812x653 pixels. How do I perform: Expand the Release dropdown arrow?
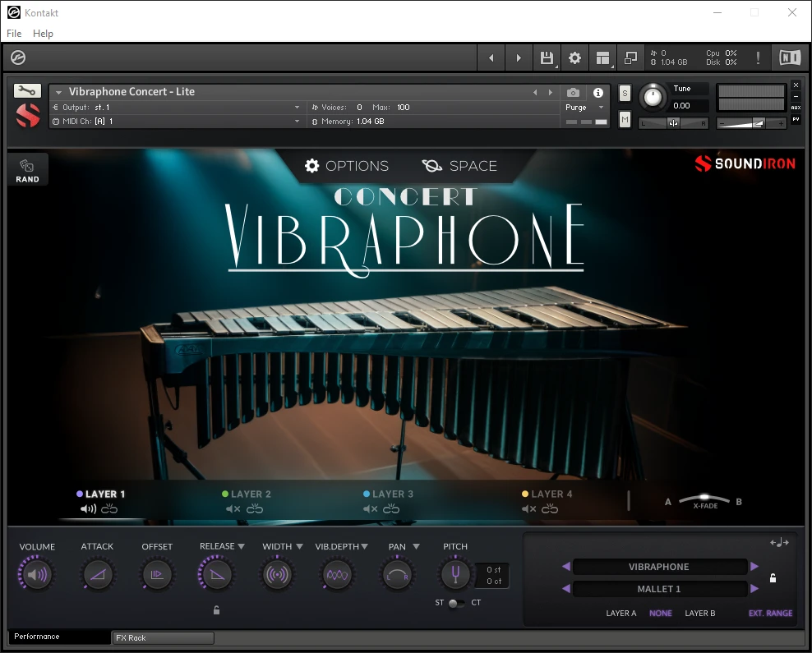(x=242, y=546)
